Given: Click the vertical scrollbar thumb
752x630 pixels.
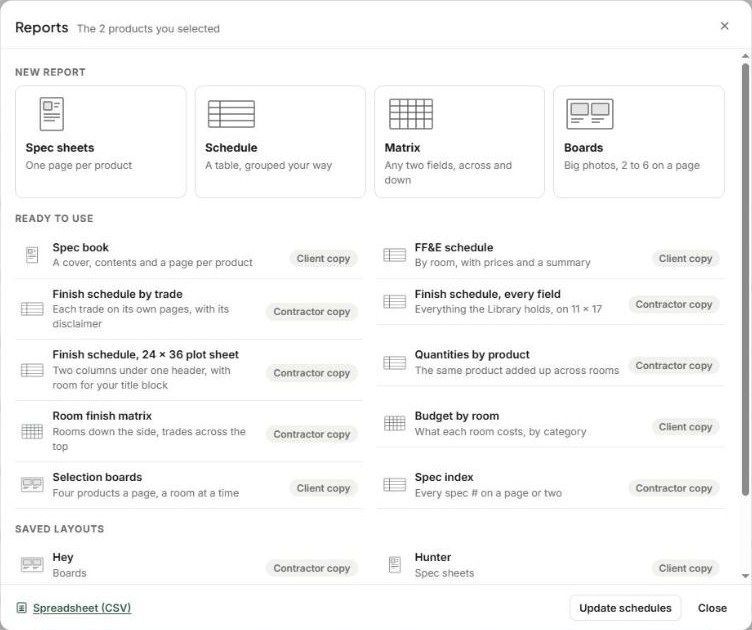Looking at the screenshot, I should coord(745,279).
